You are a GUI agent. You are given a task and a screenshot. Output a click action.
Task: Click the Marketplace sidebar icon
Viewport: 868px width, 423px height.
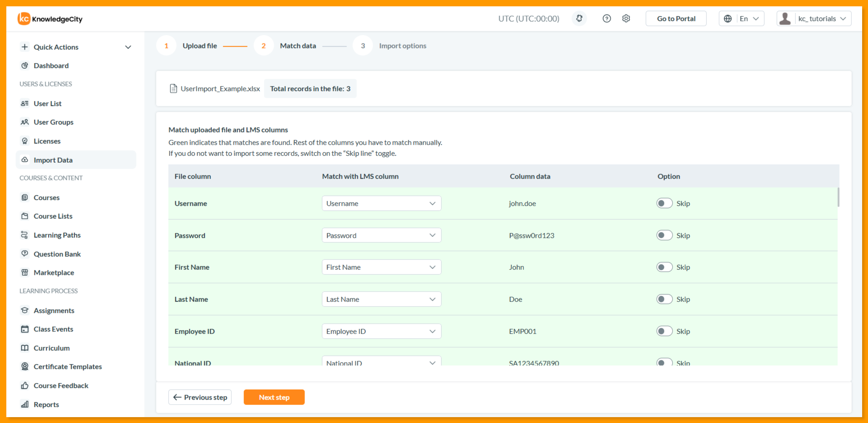tap(25, 273)
